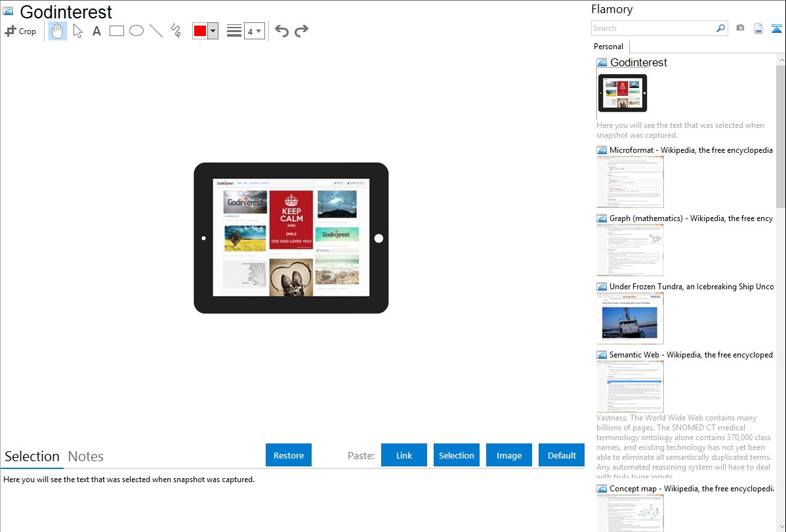This screenshot has height=532, width=786.
Task: Click the sidebar vertical scrollbar thumb
Action: [x=781, y=136]
